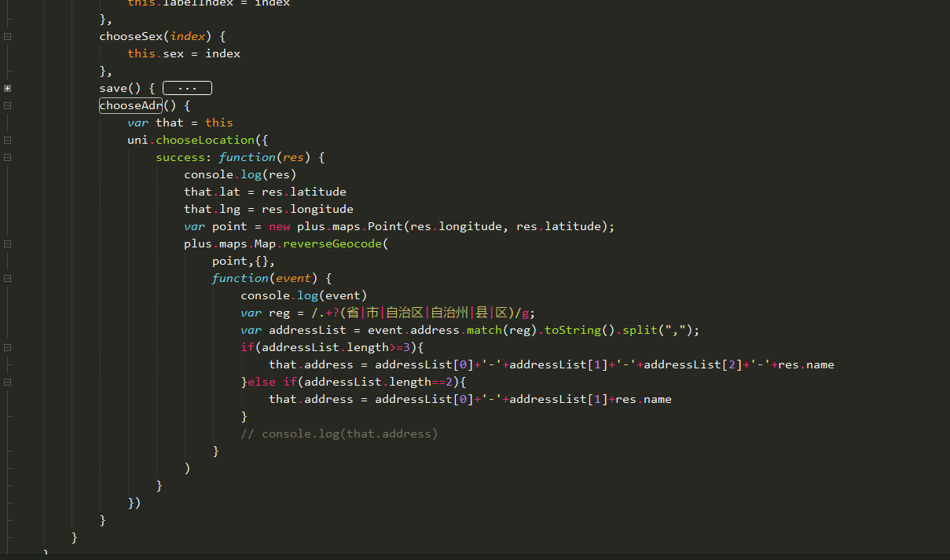This screenshot has height=560, width=950.
Task: Click the '...' folded code placeholder after save()
Action: click(x=187, y=88)
